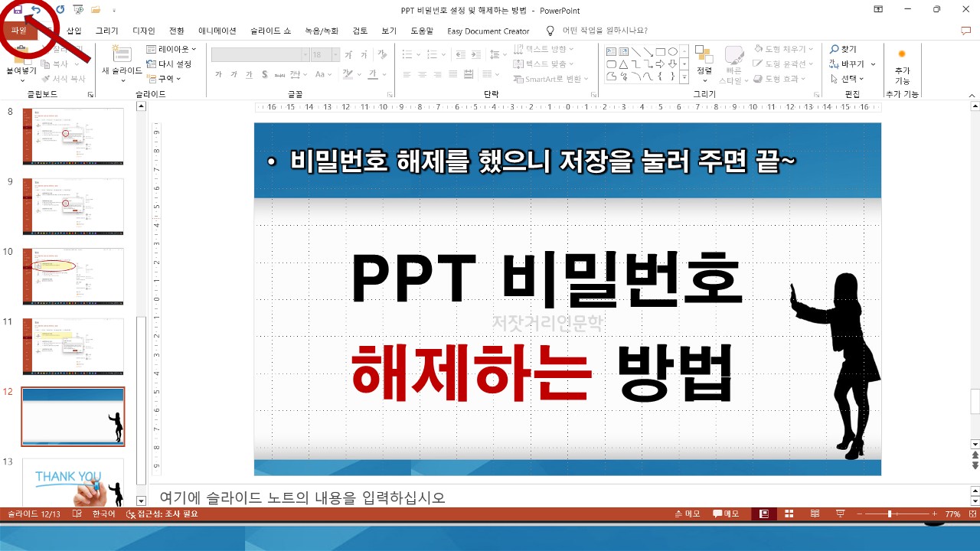Screen dimensions: 980x551
Task: Clear all formatting icon
Action: (383, 54)
